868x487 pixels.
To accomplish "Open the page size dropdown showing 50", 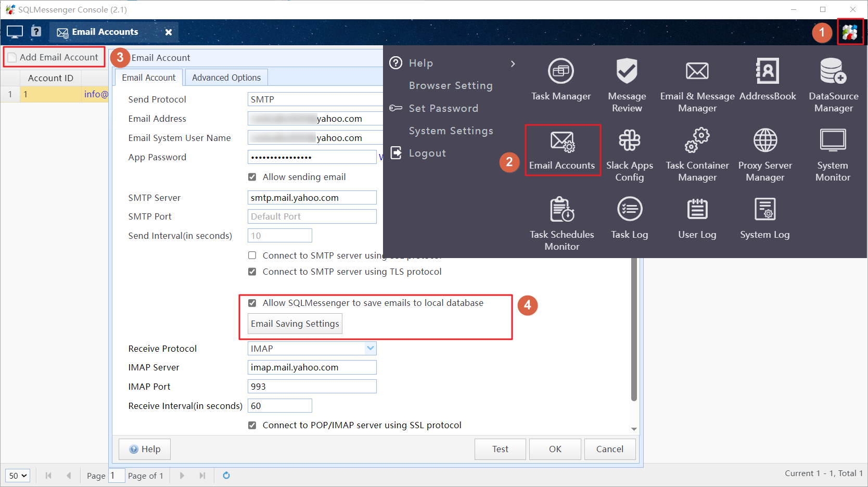I will [x=18, y=476].
